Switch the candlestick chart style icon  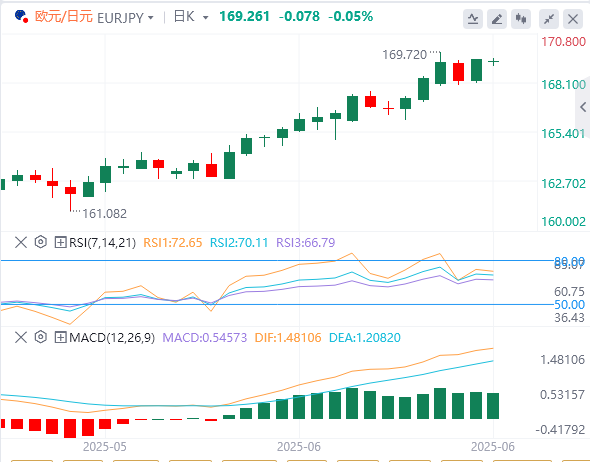click(521, 18)
